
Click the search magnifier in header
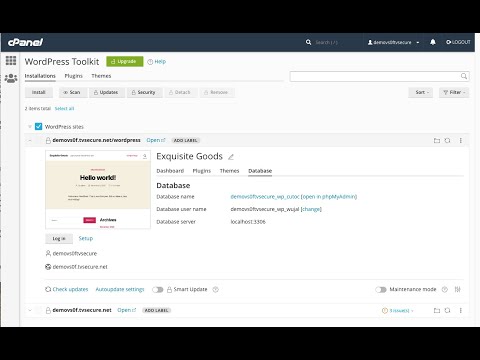coord(308,42)
